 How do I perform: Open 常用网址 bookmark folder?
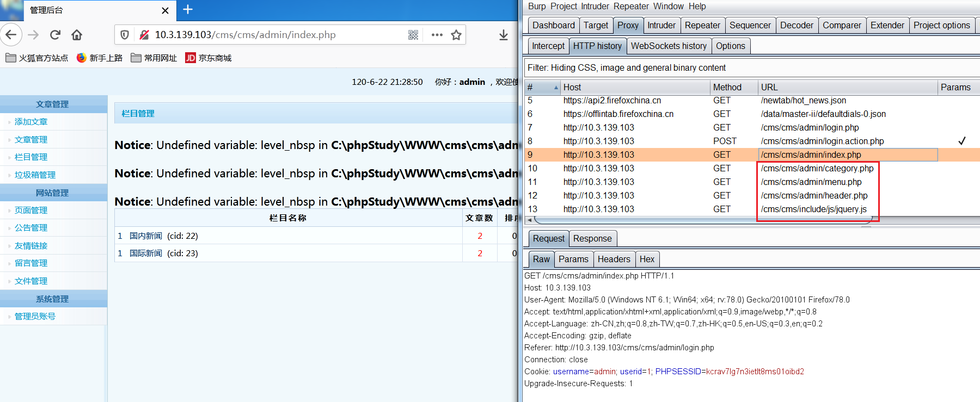[x=154, y=58]
